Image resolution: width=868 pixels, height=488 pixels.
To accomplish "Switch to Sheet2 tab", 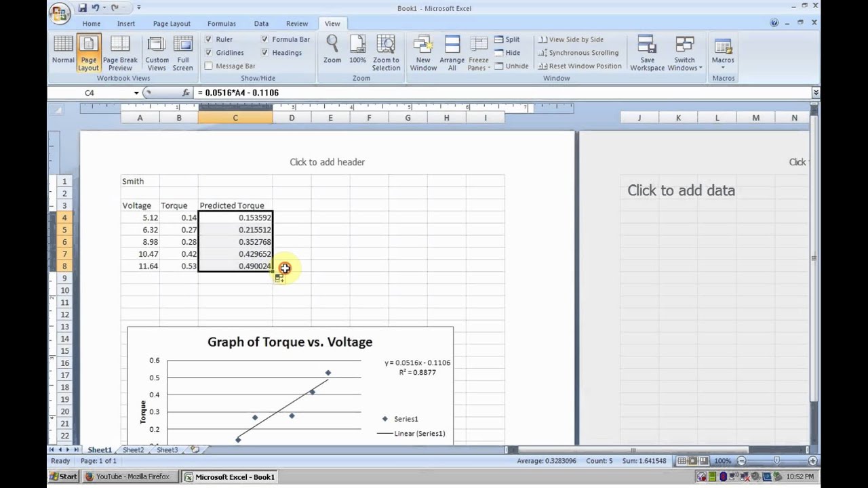I will [x=133, y=450].
